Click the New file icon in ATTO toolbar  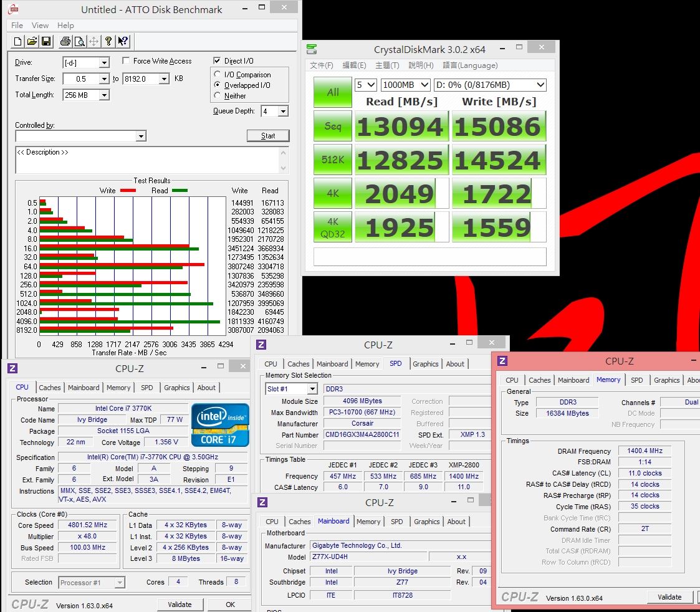(x=19, y=42)
